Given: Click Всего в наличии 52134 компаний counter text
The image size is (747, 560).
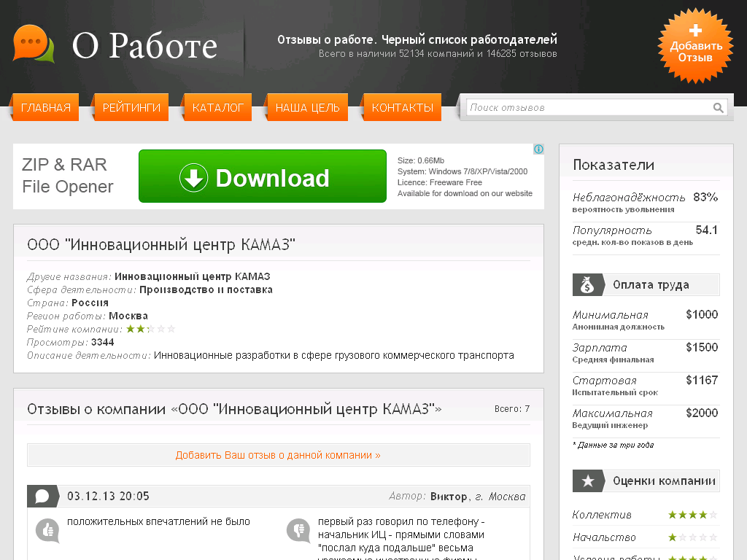Looking at the screenshot, I should (x=438, y=54).
